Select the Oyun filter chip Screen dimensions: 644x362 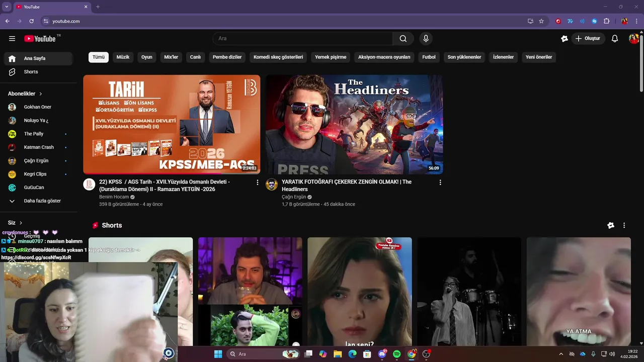(147, 57)
